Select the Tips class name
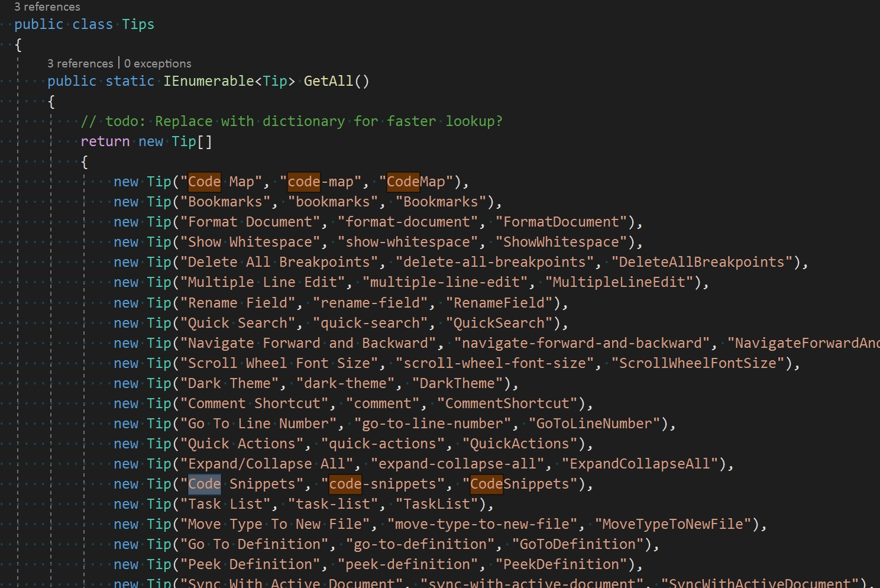Screen dimensions: 880x588 tap(138, 24)
